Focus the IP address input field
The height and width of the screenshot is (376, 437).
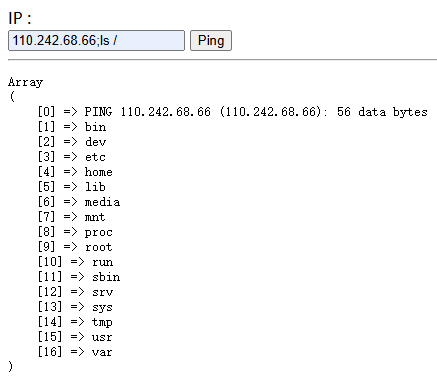96,41
